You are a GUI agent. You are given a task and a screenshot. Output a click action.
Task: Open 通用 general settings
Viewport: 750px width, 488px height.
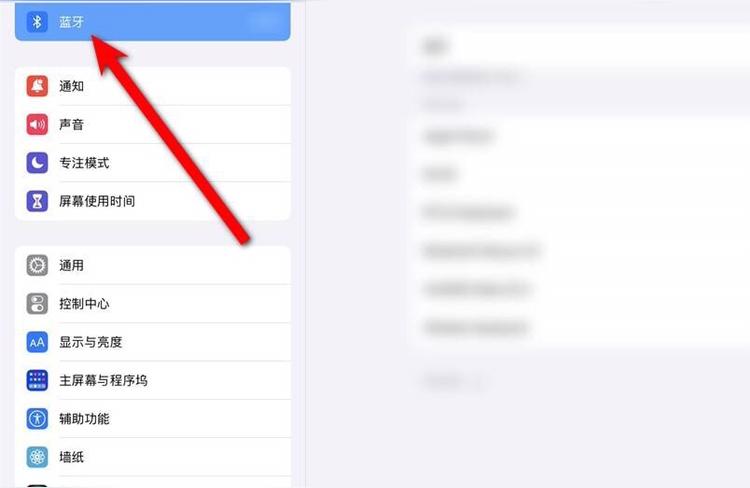pyautogui.click(x=153, y=266)
